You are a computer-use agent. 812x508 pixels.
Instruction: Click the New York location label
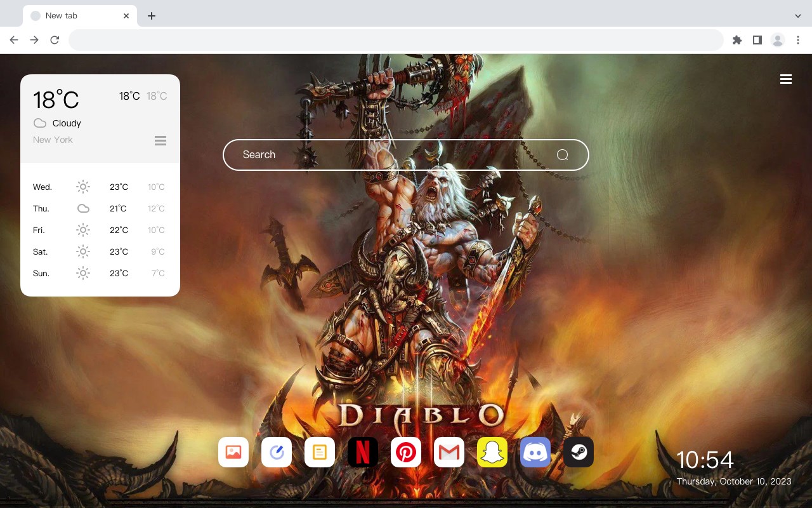(53, 140)
